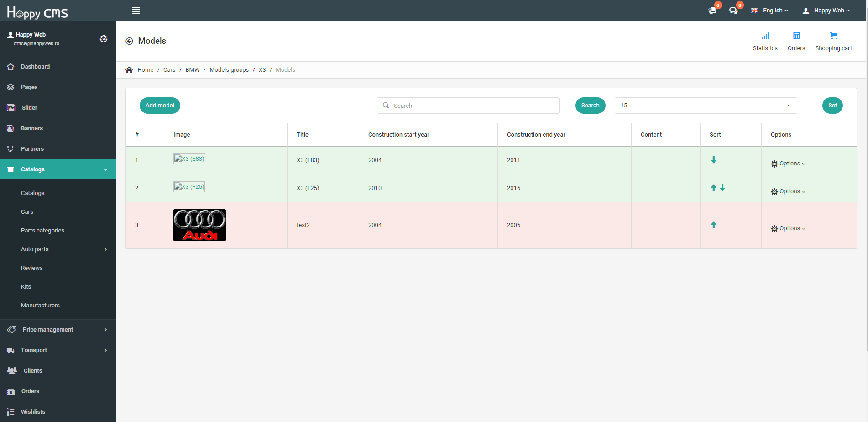Click the Set button
This screenshot has height=422, width=868.
tap(832, 105)
